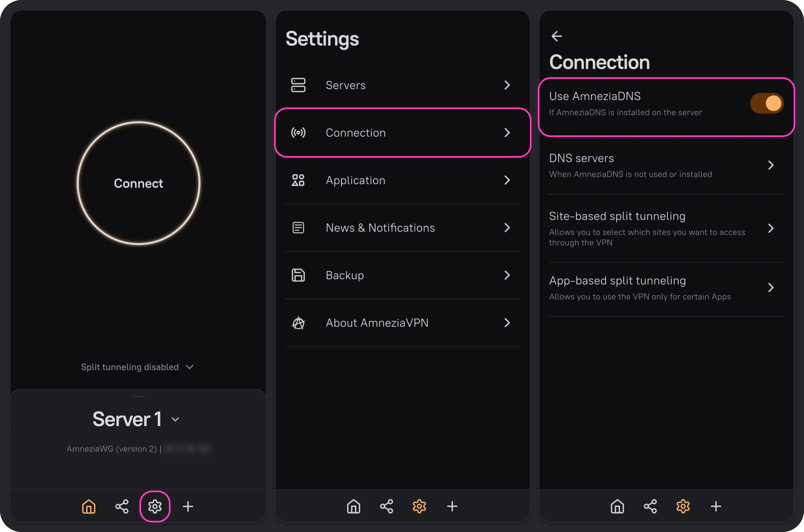Click the orange gear icon in the Settings screen's bottom bar
The image size is (804, 532).
[419, 507]
